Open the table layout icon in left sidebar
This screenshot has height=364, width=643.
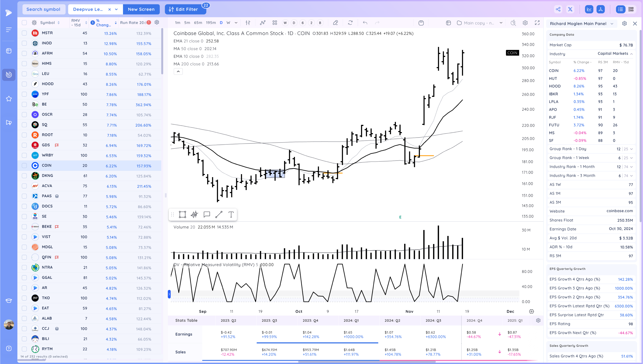[9, 51]
